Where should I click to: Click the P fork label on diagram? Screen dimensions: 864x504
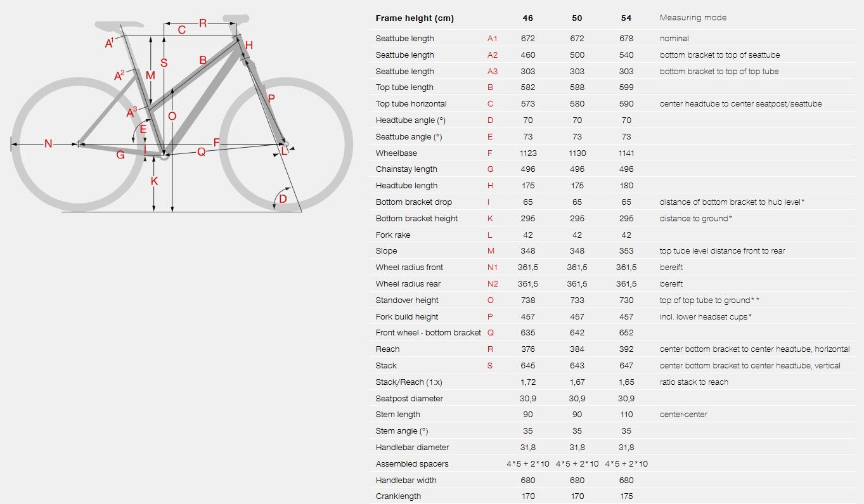pos(271,98)
